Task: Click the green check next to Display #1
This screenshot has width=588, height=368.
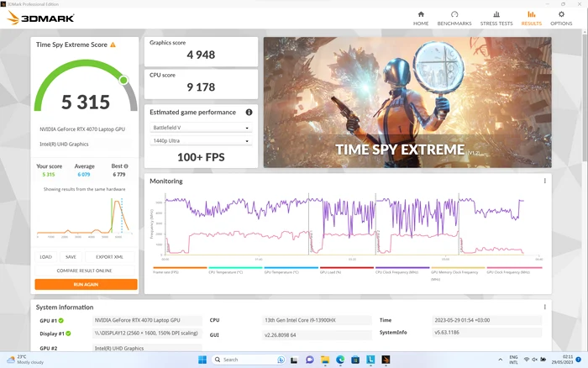Action: pyautogui.click(x=68, y=333)
